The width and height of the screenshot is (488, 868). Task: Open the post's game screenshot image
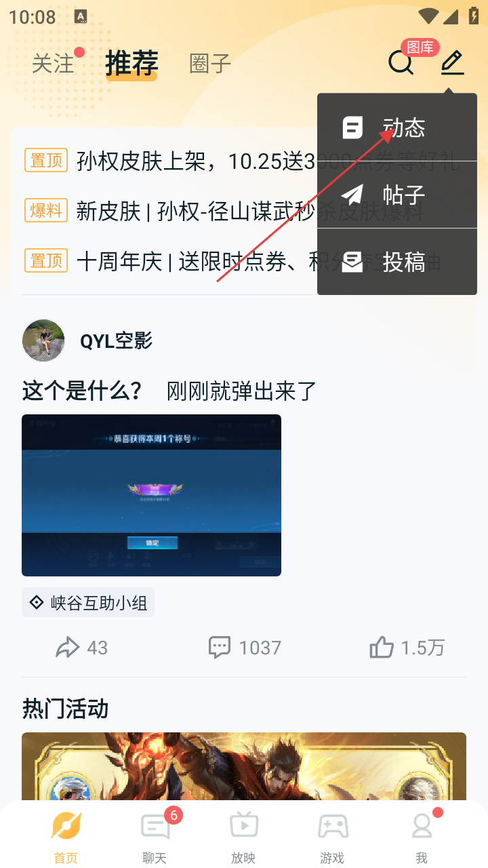151,495
